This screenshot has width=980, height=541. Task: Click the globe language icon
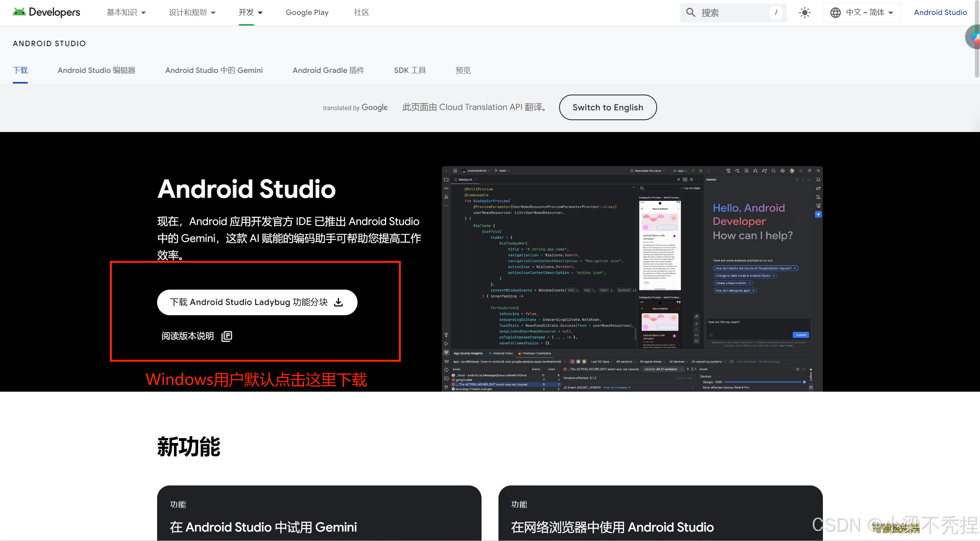pos(836,13)
